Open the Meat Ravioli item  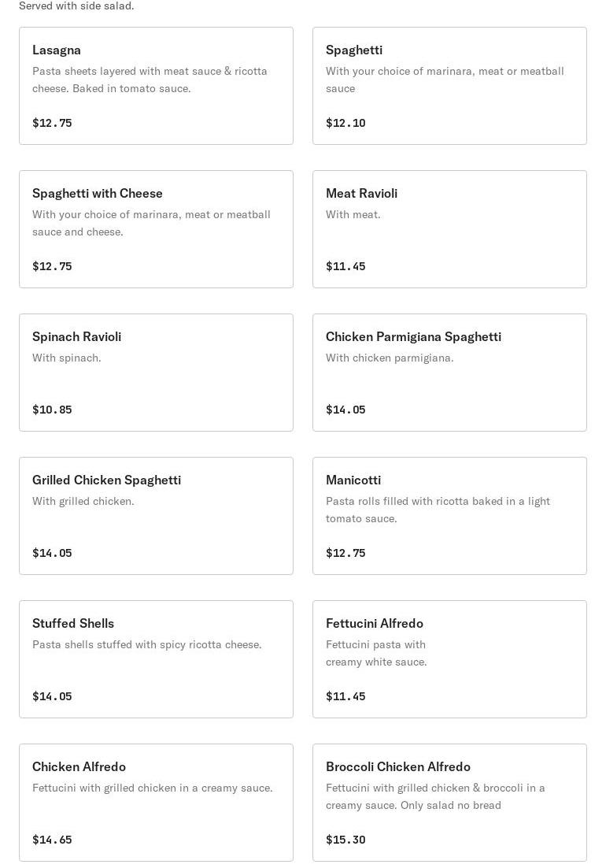tap(449, 229)
